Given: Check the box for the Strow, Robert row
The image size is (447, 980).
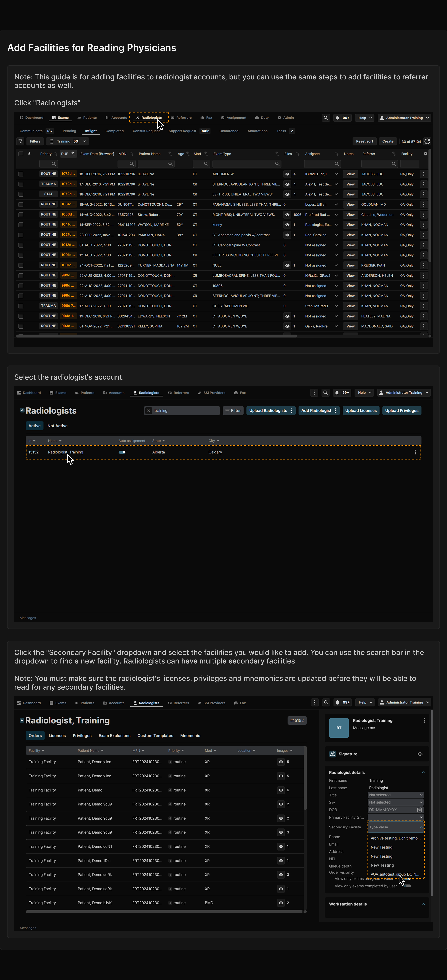Looking at the screenshot, I should (21, 215).
